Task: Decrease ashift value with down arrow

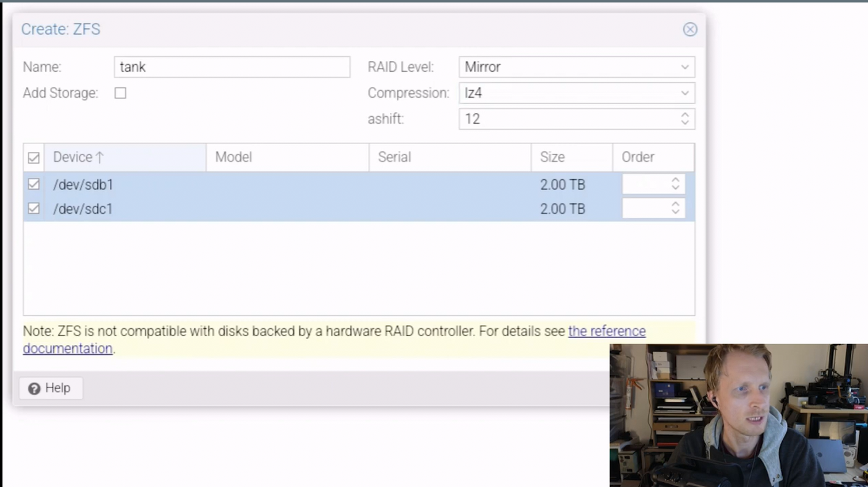Action: [684, 123]
